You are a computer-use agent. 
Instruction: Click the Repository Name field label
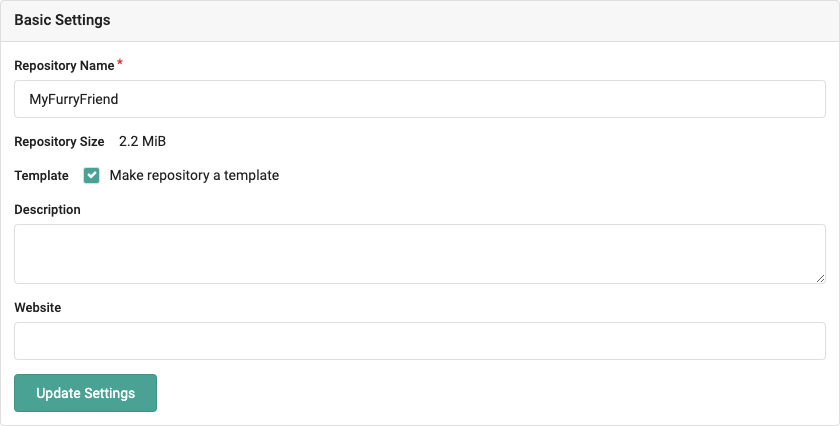pos(64,65)
